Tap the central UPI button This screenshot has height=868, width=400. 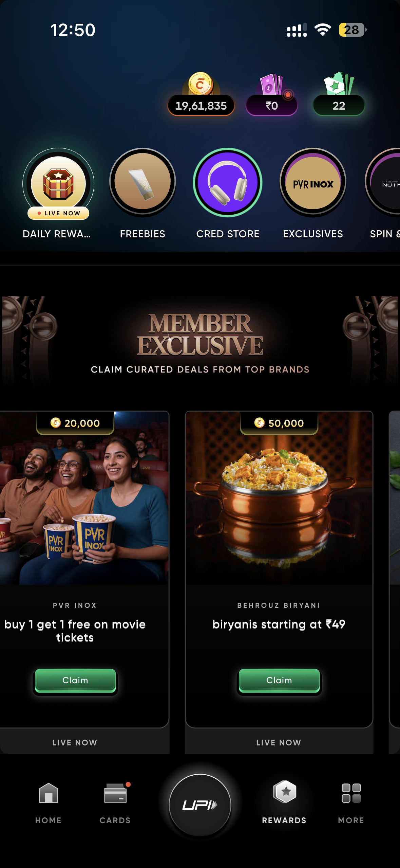tap(200, 805)
